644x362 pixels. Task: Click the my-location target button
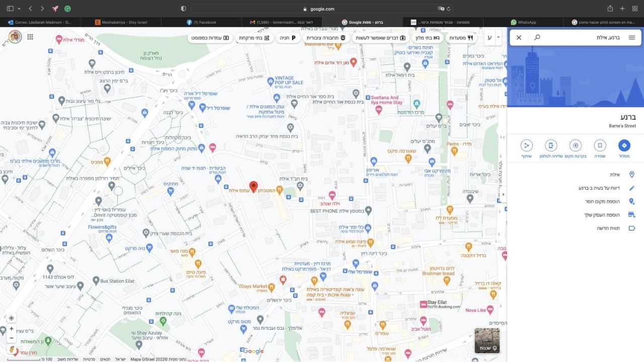(x=11, y=318)
